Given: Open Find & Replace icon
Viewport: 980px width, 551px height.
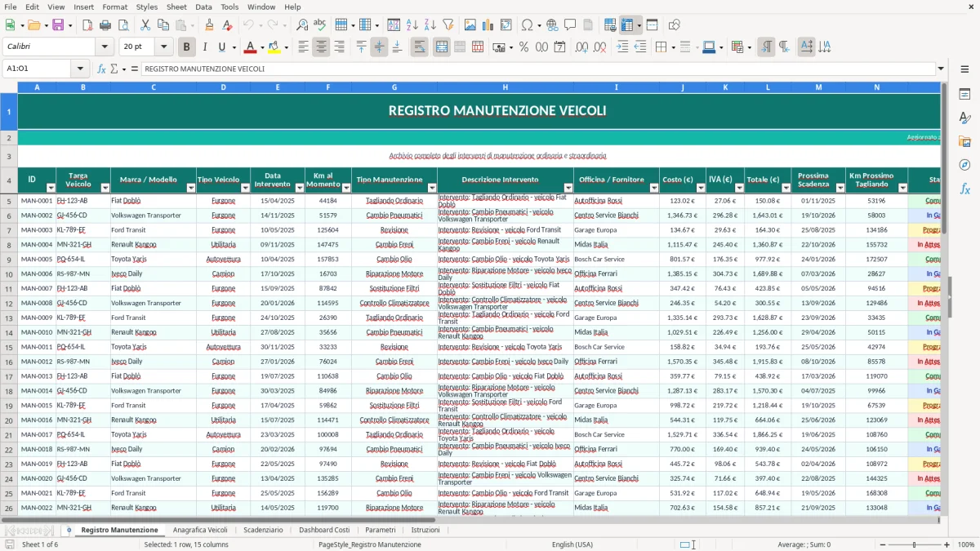Looking at the screenshot, I should (x=302, y=25).
